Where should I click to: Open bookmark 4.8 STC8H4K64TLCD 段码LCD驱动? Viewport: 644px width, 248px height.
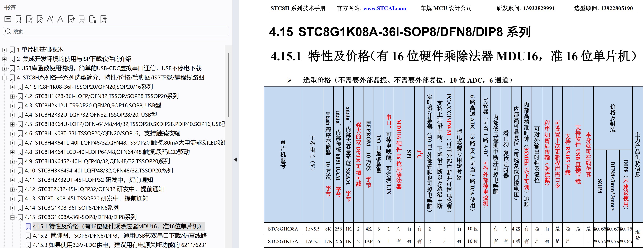[x=107, y=152]
